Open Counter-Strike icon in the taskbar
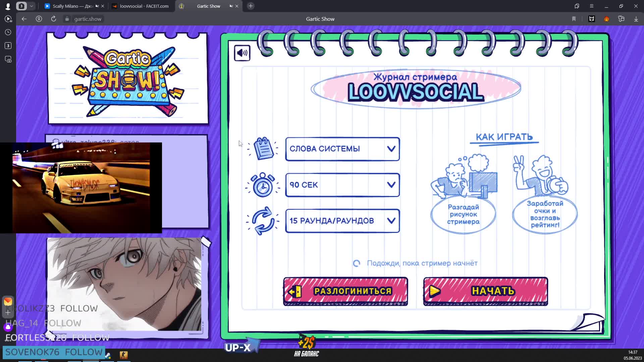 coord(123,355)
